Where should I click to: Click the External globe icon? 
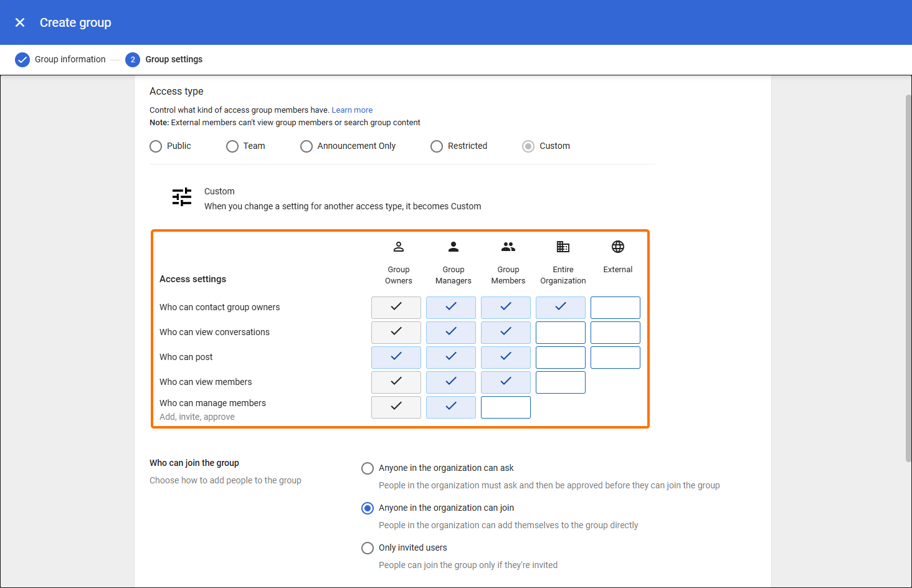click(618, 247)
